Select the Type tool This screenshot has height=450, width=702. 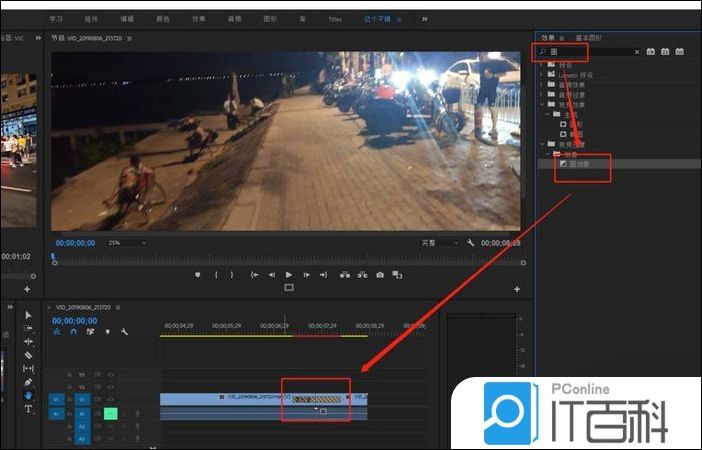[28, 409]
